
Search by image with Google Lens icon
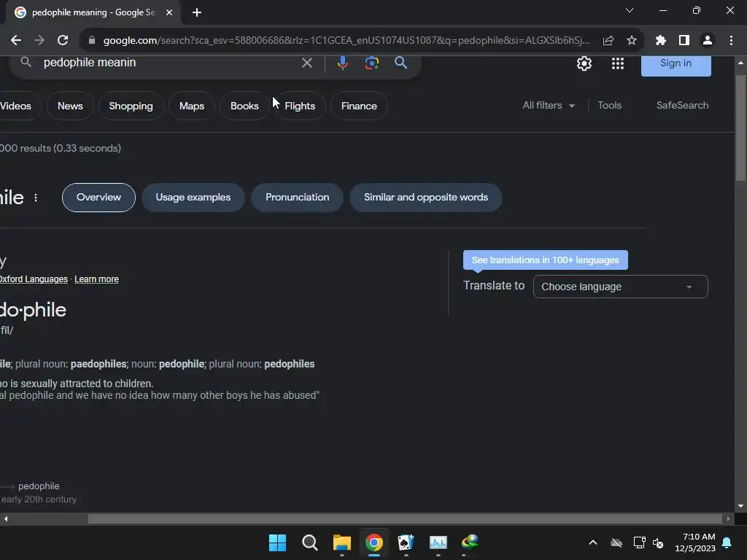pos(371,63)
